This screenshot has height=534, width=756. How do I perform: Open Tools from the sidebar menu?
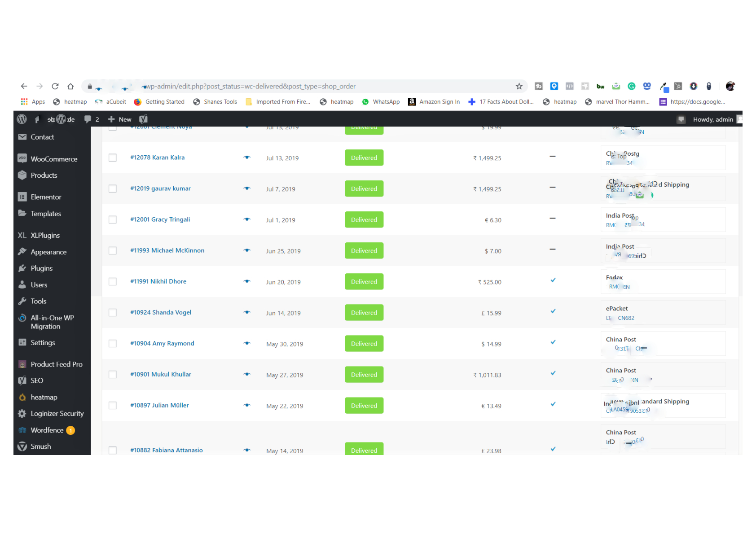(x=39, y=301)
